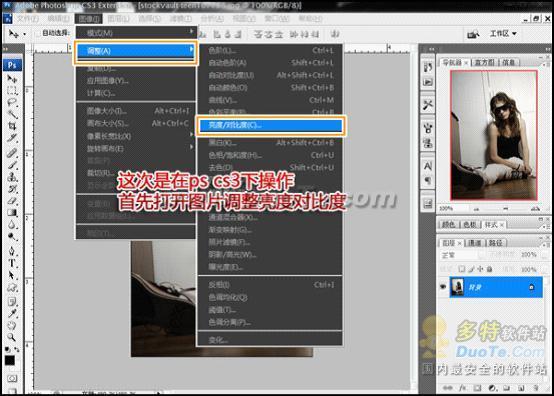Select the Horizontal Type tool
Viewport: 554px width, 396px height.
point(12,263)
